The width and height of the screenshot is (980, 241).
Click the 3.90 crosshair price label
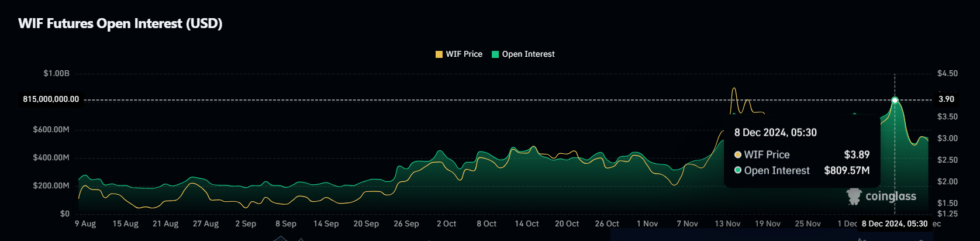(x=946, y=99)
